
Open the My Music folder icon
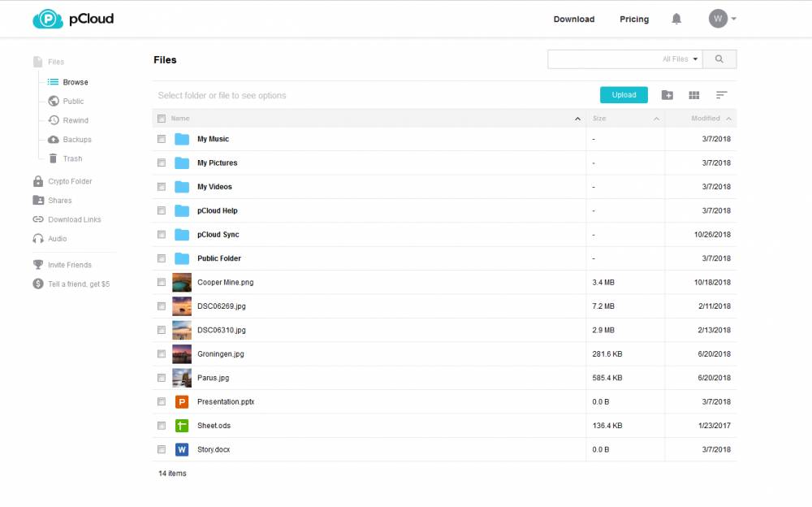(182, 139)
